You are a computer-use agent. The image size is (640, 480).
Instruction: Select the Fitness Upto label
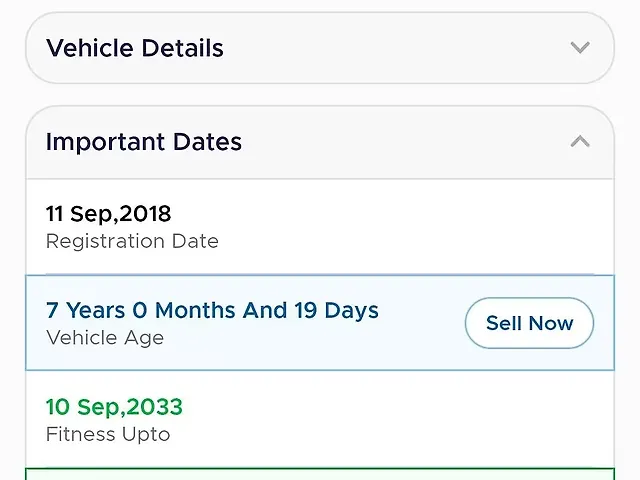pos(108,434)
